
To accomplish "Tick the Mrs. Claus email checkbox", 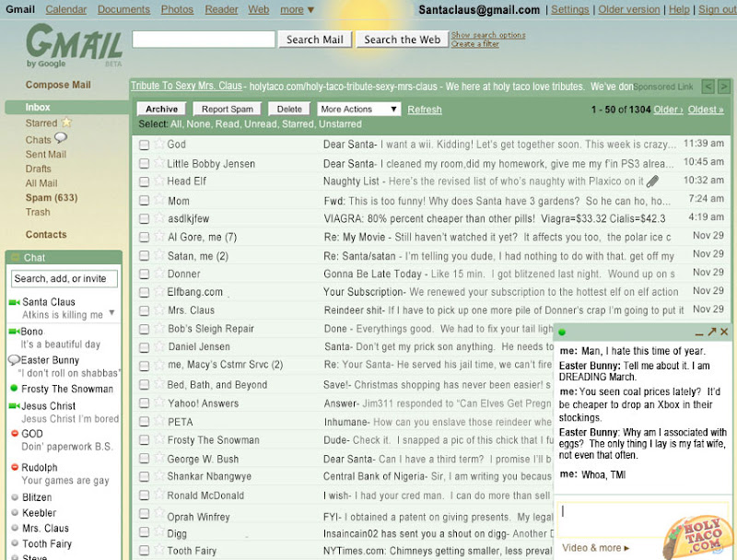I will click(145, 310).
